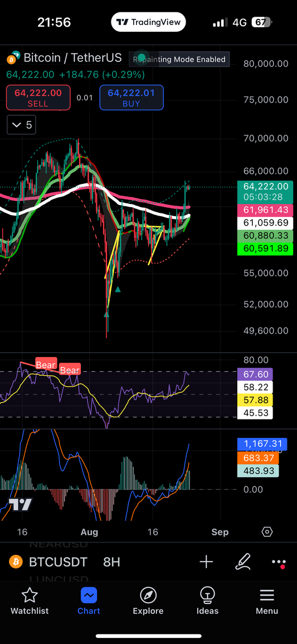Open the 8H timeframe selector

click(112, 562)
